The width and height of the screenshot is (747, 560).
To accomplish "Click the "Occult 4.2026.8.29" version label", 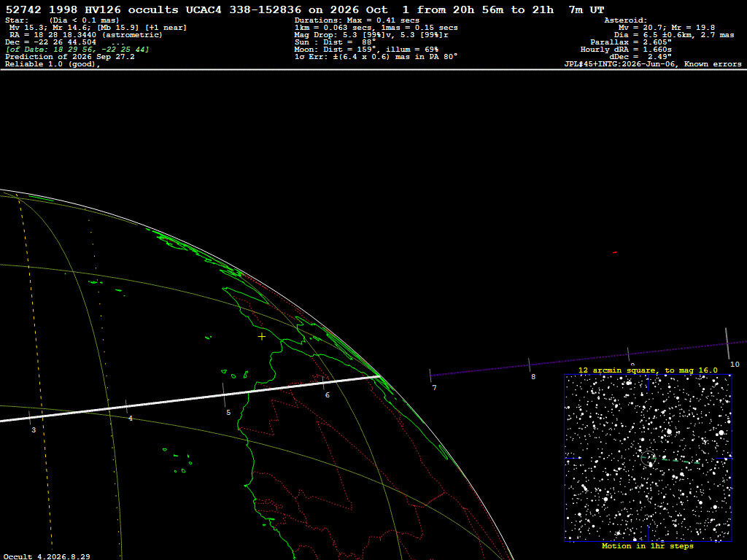I will pos(47,556).
